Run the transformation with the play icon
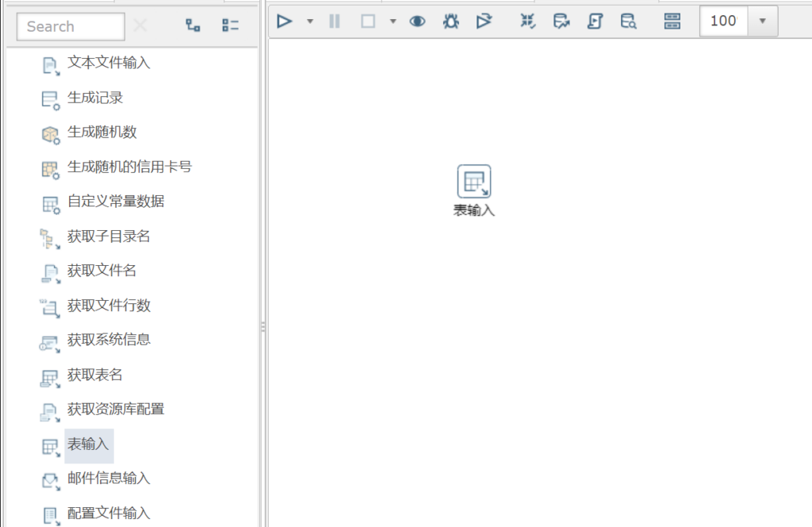812x527 pixels. (285, 21)
